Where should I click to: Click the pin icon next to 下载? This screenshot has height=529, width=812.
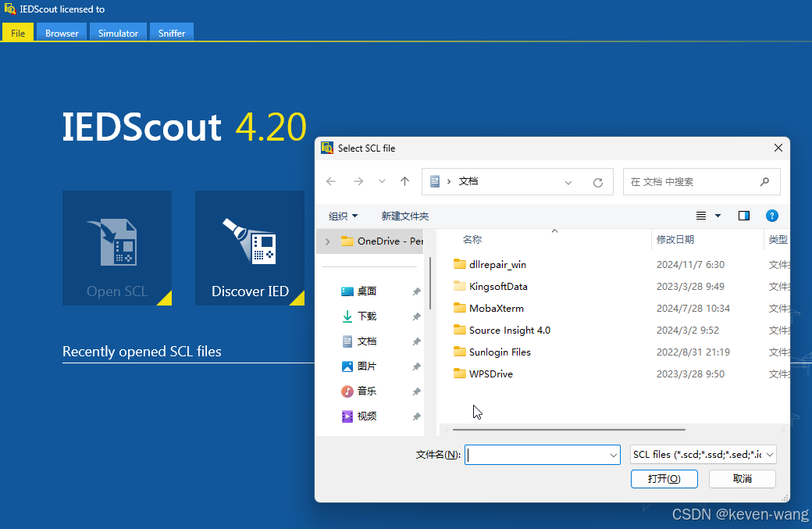coord(416,316)
